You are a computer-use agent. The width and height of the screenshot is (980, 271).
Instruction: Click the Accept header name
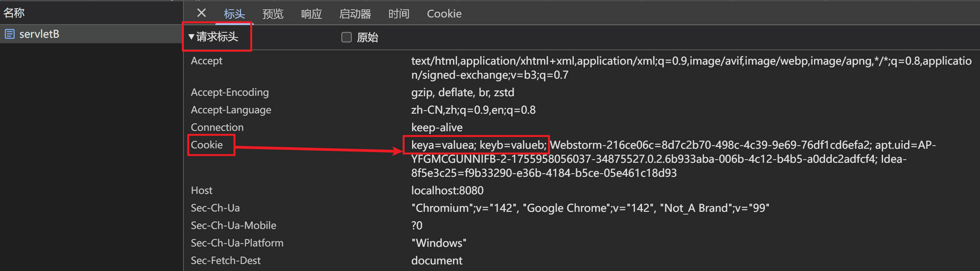point(206,61)
